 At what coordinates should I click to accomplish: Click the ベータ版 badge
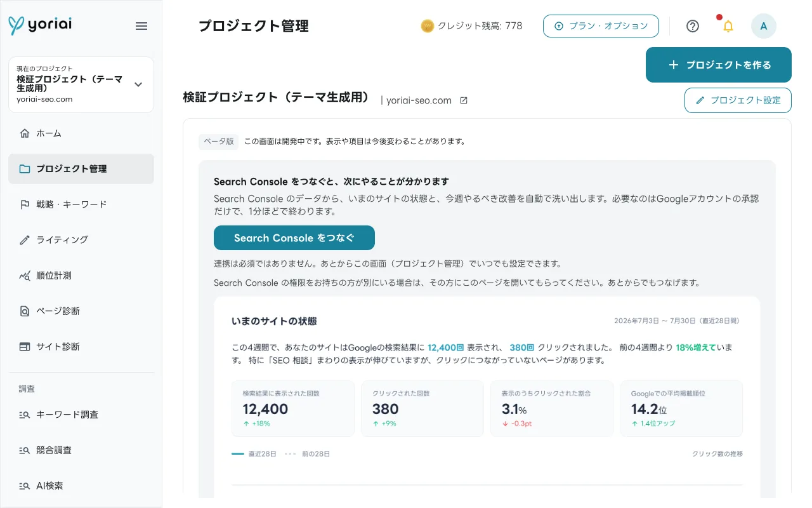point(219,142)
